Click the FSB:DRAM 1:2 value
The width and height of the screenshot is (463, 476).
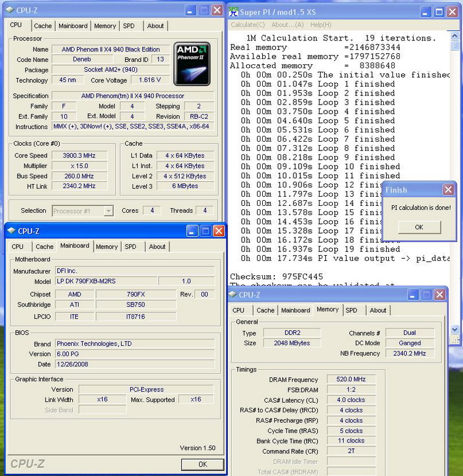[x=351, y=390]
